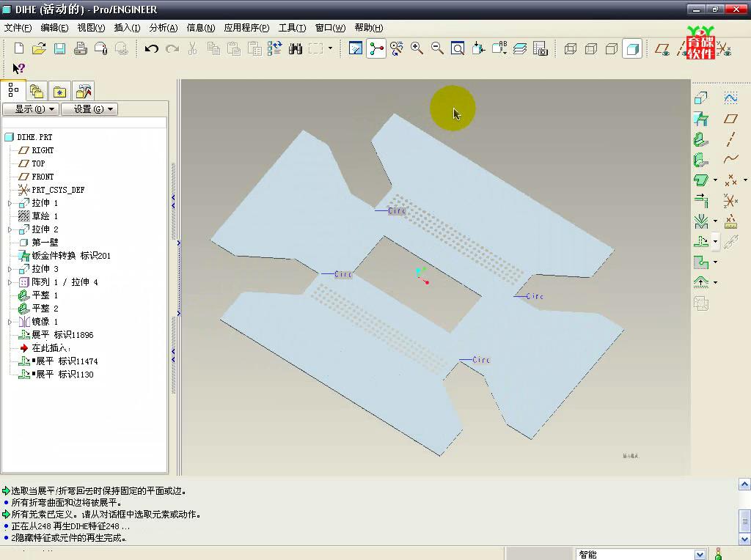Click the Extend Wall tool icon

tap(700, 200)
